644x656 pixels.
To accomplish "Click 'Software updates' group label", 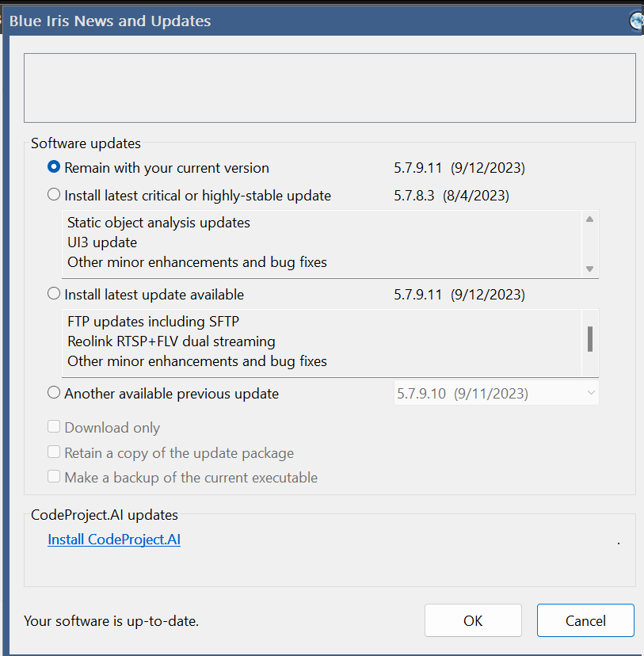I will (x=86, y=143).
